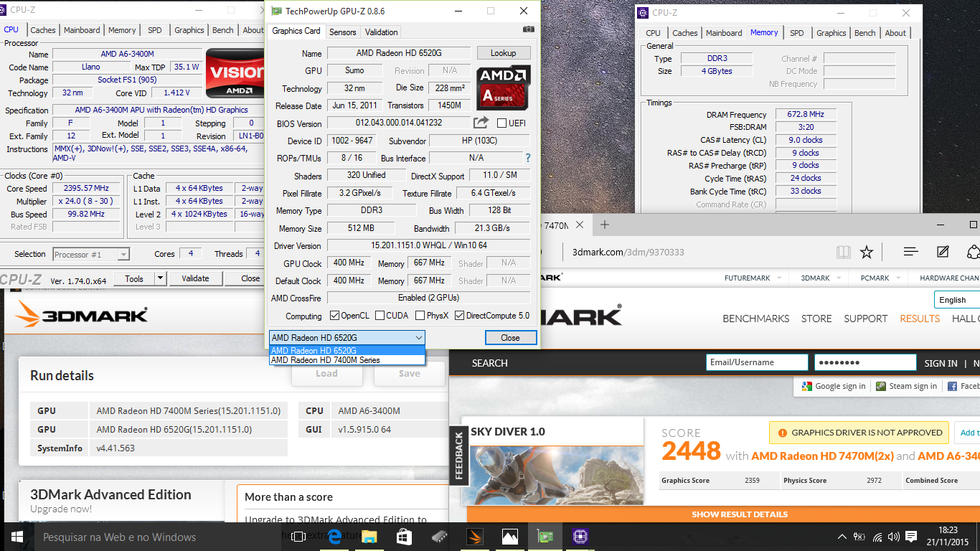Click the volume speaker tray icon

(893, 537)
